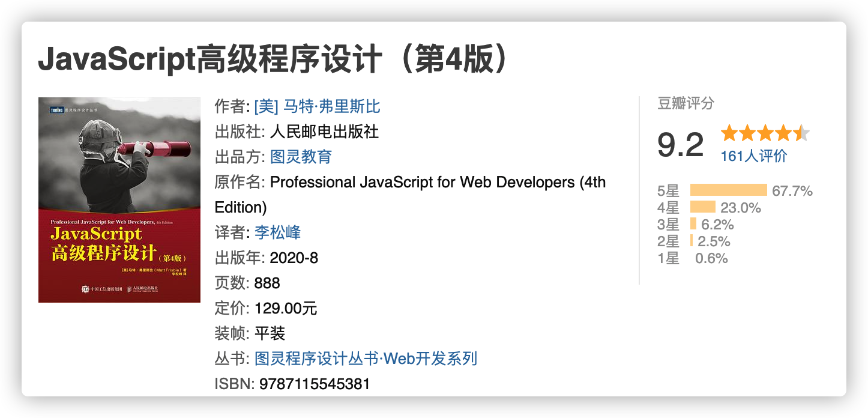Open the 161人评价 ratings link
The image size is (868, 418).
(753, 156)
